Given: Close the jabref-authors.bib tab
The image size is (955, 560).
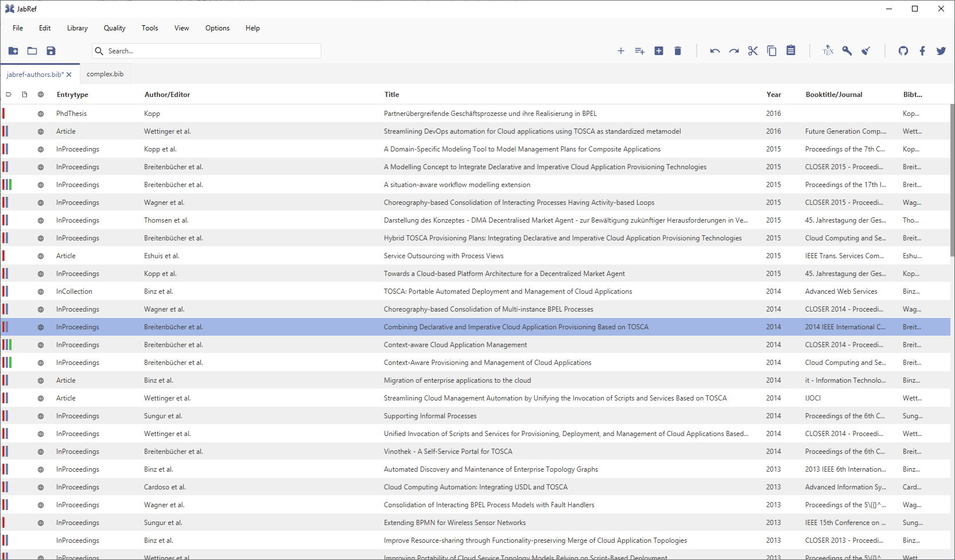Looking at the screenshot, I should point(68,74).
